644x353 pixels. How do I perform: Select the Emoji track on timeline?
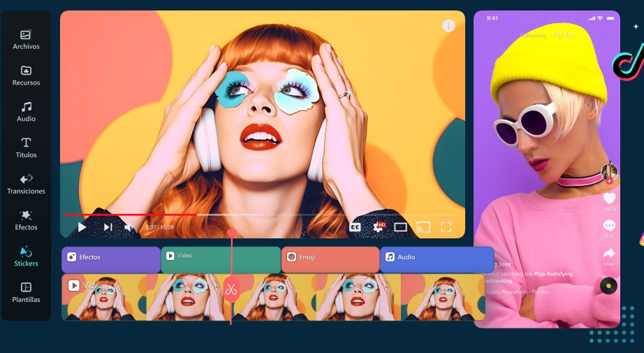point(330,258)
